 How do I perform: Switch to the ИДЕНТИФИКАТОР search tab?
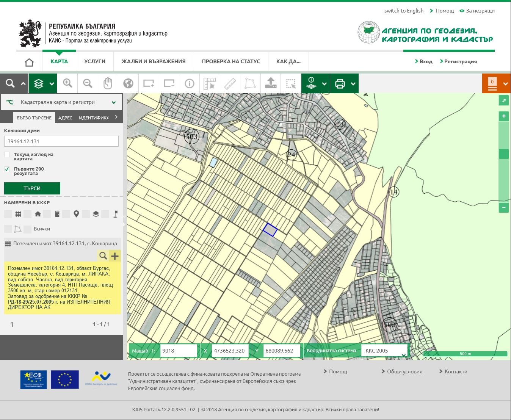click(x=94, y=118)
